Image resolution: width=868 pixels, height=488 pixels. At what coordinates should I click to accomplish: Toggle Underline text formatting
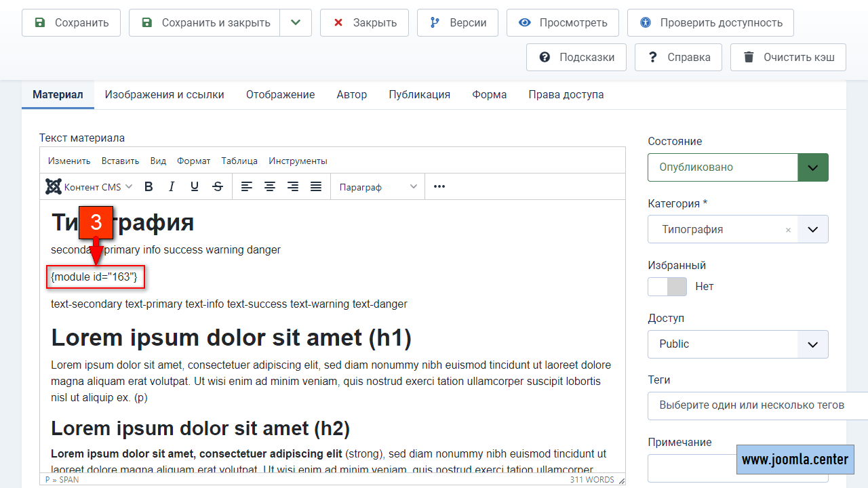[195, 187]
